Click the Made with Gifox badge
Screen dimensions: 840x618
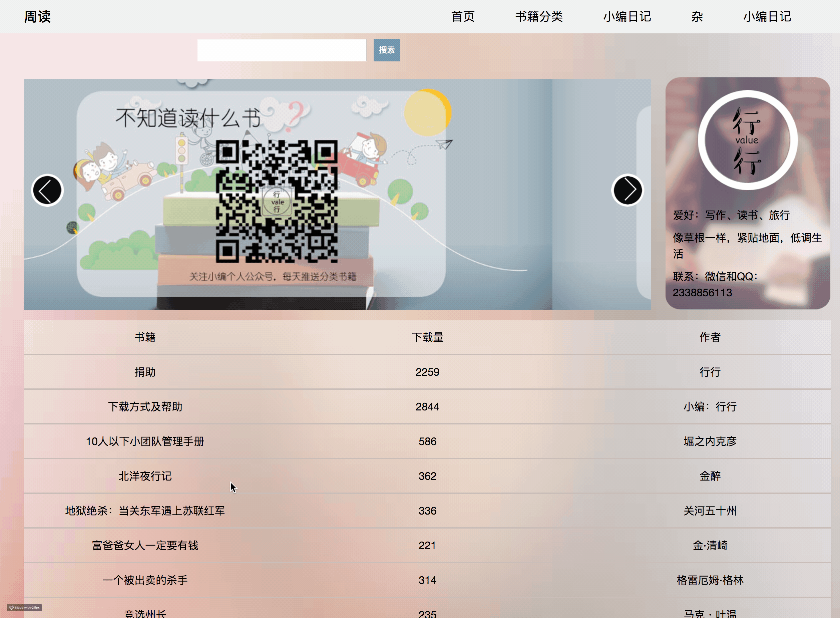click(25, 608)
